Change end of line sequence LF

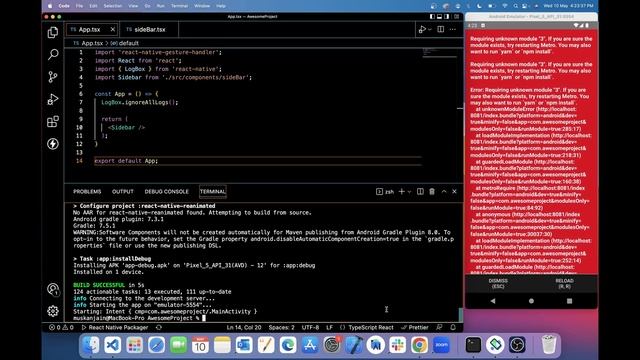[x=329, y=327]
